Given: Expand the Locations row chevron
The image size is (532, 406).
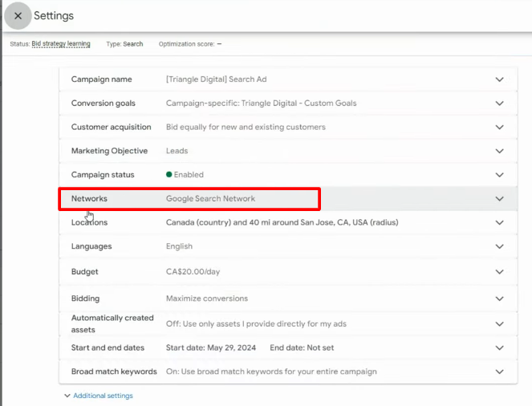Looking at the screenshot, I should [499, 222].
